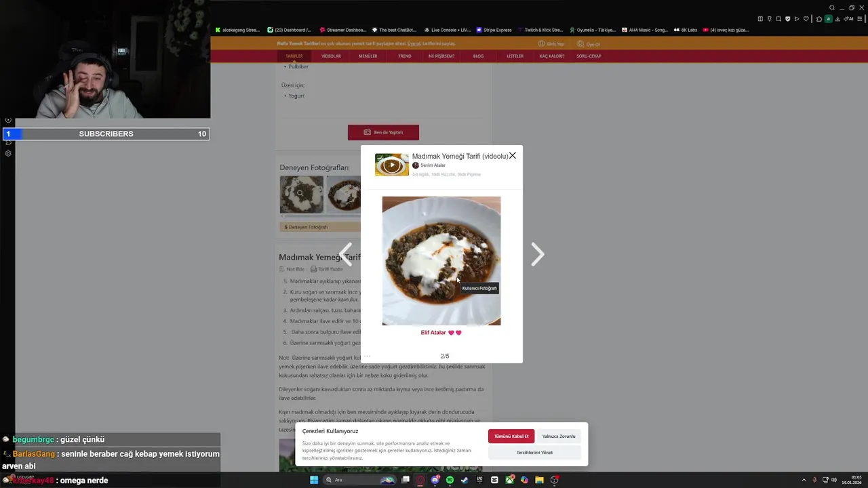The image size is (868, 488).
Task: Open second Deneyen Fotoğrafları thumbnail
Action: tap(344, 195)
